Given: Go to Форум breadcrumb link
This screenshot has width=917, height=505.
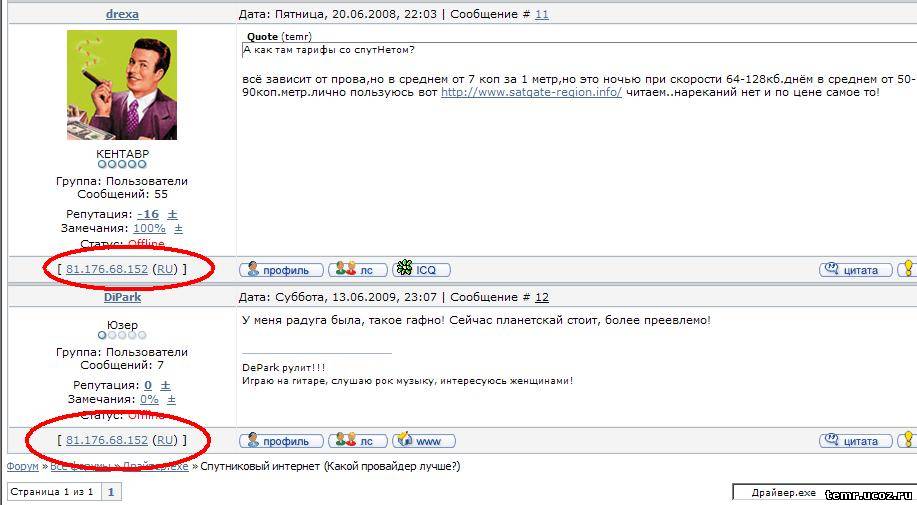Looking at the screenshot, I should [22, 466].
